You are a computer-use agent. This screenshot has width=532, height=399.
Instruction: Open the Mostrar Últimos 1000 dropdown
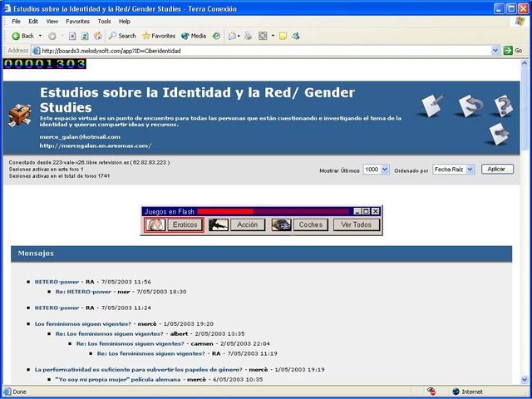(x=376, y=170)
